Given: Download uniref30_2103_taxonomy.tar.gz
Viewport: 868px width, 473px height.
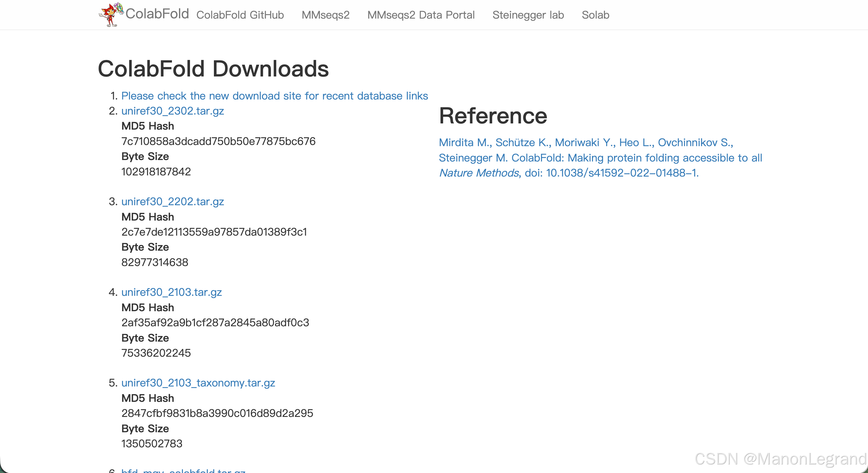Looking at the screenshot, I should point(198,383).
